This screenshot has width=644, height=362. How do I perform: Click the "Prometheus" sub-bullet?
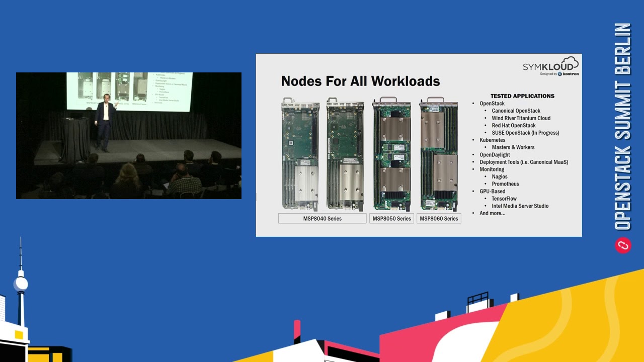click(506, 184)
